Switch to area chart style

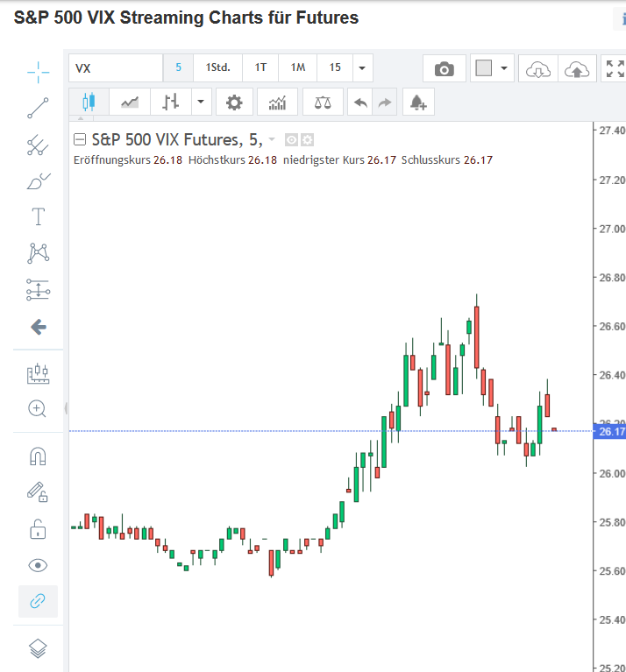pyautogui.click(x=130, y=102)
